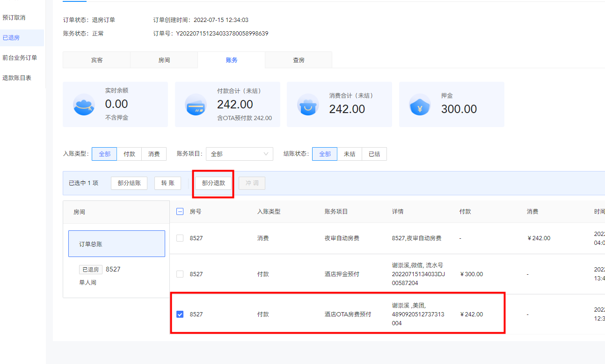Check the 酒店押金预付 row checkbox
Image resolution: width=605 pixels, height=364 pixels.
tap(180, 274)
